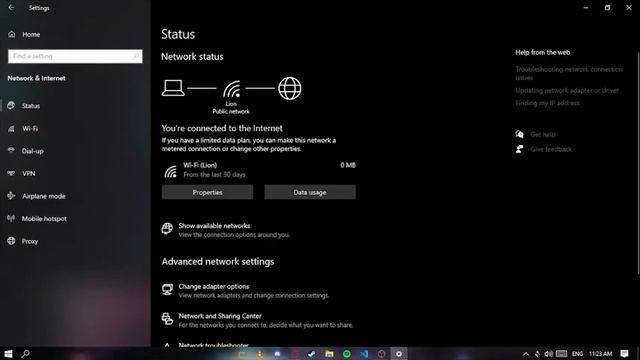Show hidden system tray icons

pyautogui.click(x=526, y=354)
